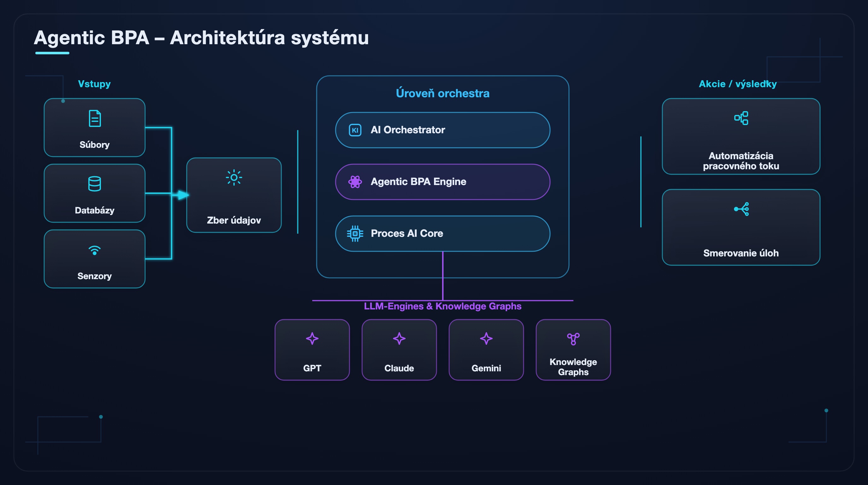Image resolution: width=868 pixels, height=485 pixels.
Task: Select the Claude engine card
Action: (399, 350)
